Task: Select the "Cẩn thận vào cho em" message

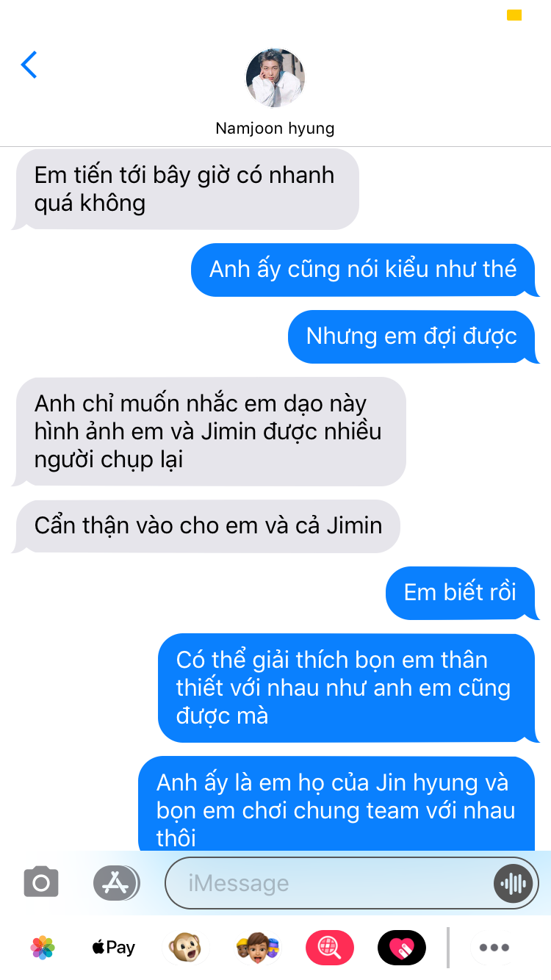Action: 208,526
